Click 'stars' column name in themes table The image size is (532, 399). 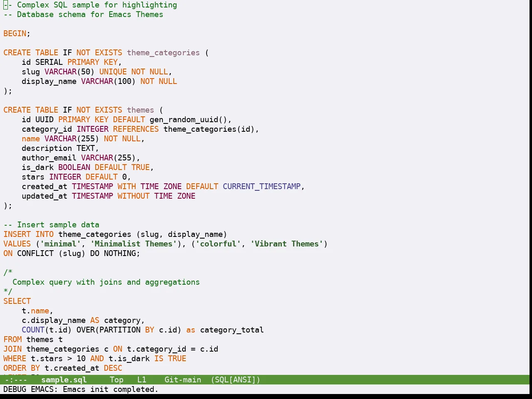[x=33, y=177]
